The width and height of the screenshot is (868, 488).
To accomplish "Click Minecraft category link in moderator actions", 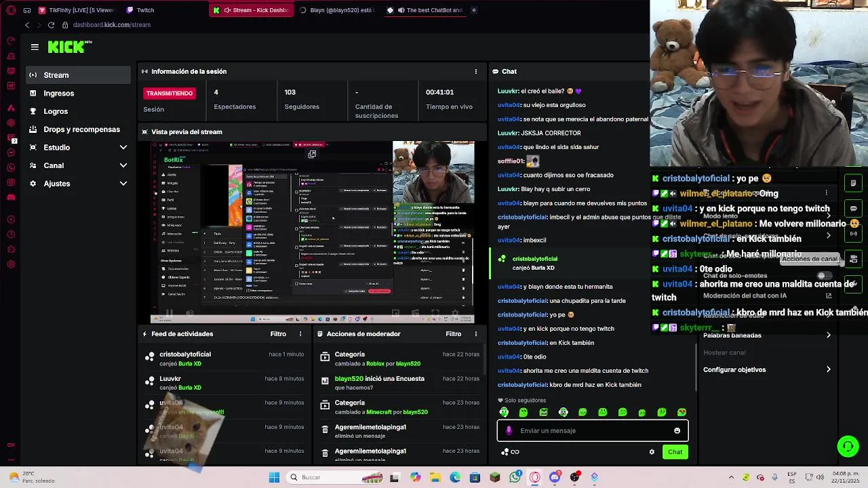I will point(379,412).
